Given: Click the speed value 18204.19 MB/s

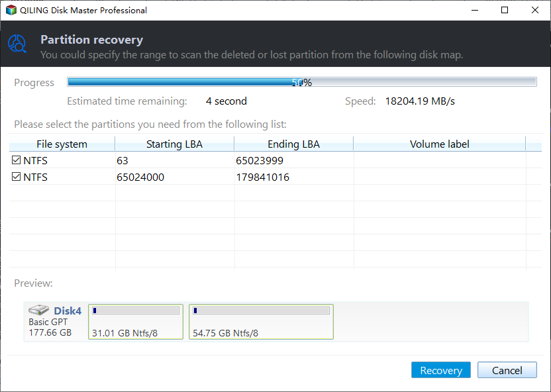Looking at the screenshot, I should (x=420, y=101).
